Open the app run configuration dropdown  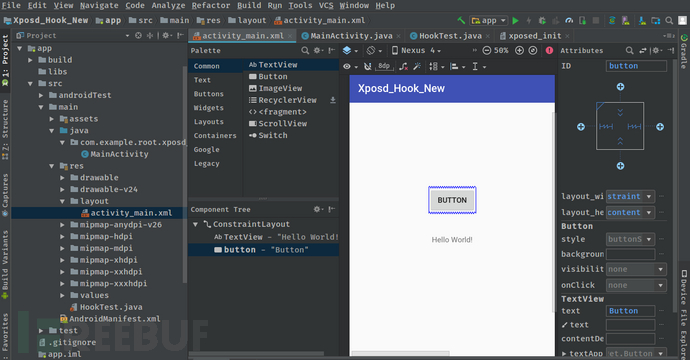pyautogui.click(x=488, y=20)
